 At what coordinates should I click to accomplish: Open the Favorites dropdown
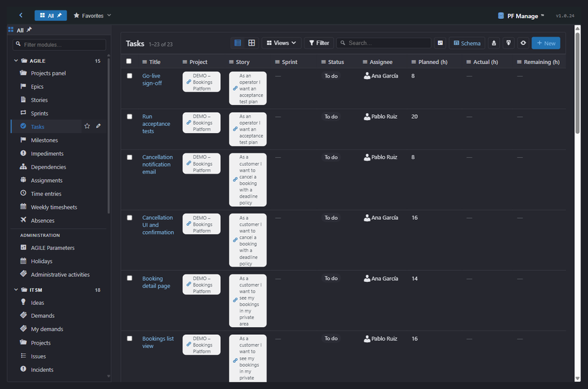click(x=92, y=16)
